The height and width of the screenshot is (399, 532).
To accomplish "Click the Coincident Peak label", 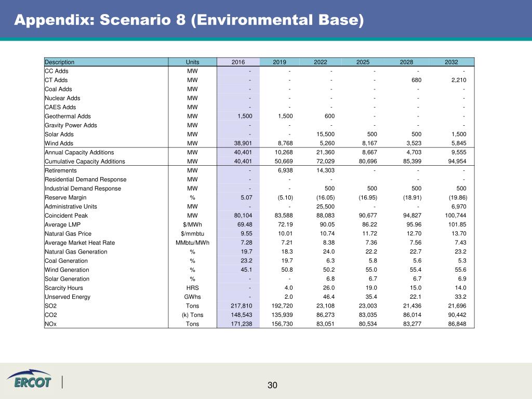I will (x=66, y=216).
